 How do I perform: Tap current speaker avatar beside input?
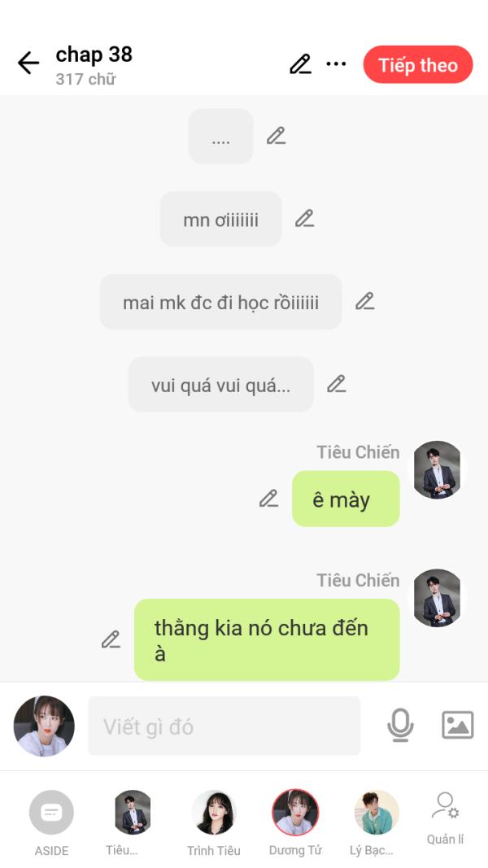coord(44,726)
